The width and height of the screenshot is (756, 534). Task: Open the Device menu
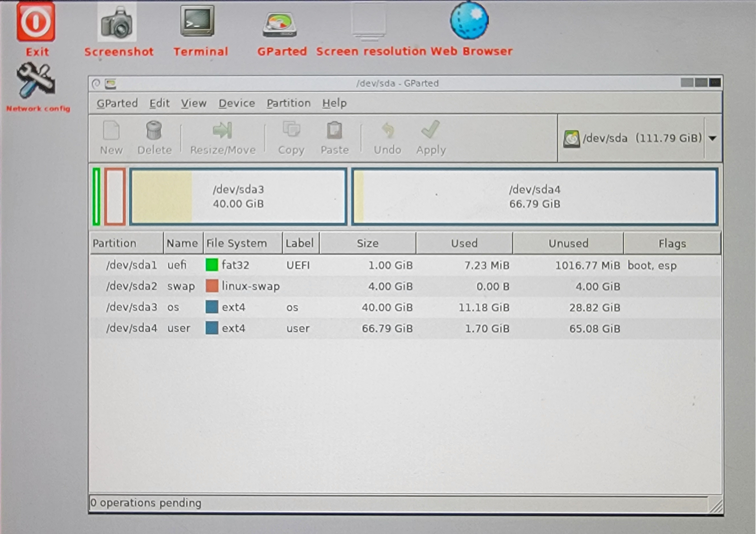tap(236, 103)
